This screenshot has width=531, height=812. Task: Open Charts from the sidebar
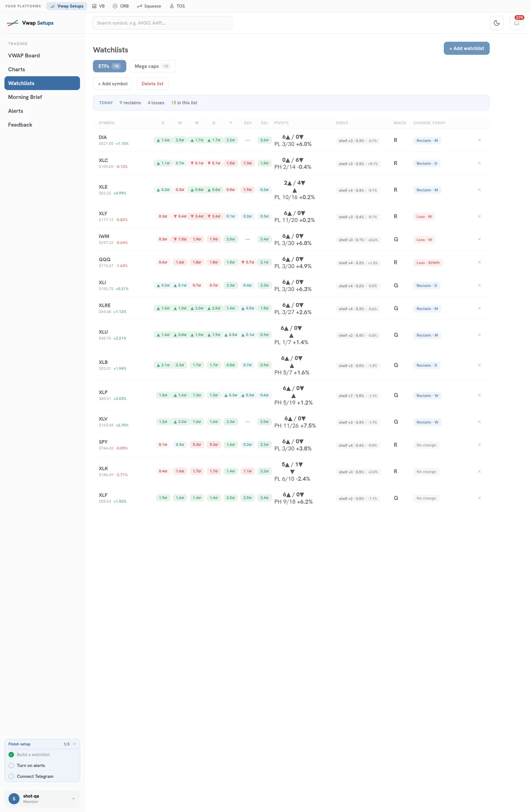42,69
